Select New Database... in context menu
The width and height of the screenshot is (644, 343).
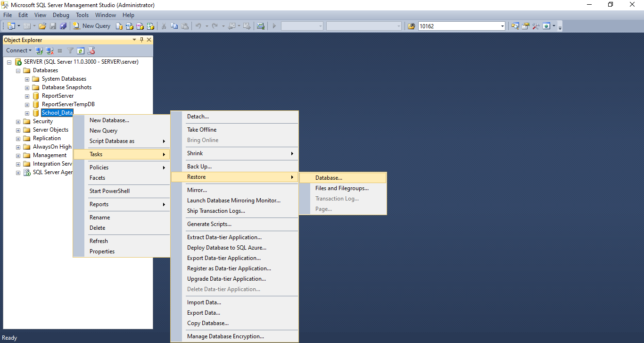[122, 120]
